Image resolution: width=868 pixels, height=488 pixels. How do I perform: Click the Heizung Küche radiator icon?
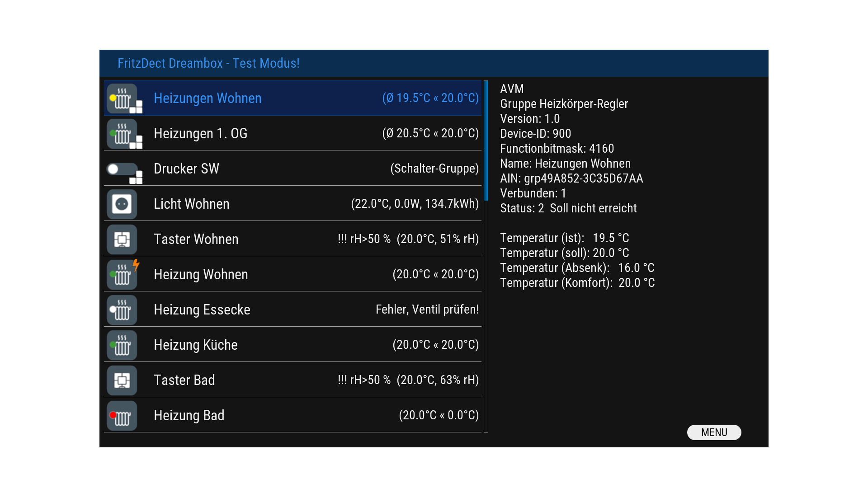click(x=122, y=345)
